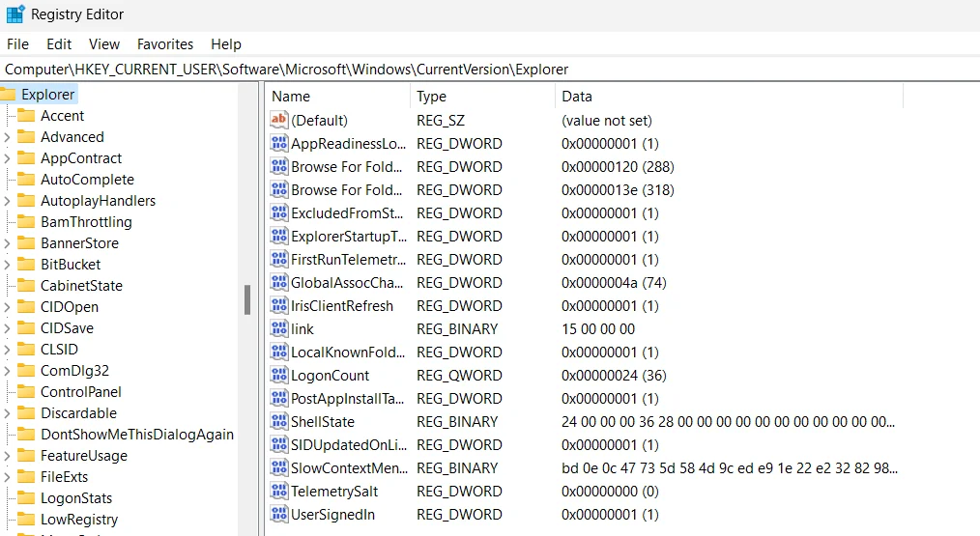Open the Help menu
This screenshot has width=980, height=536.
pos(225,44)
